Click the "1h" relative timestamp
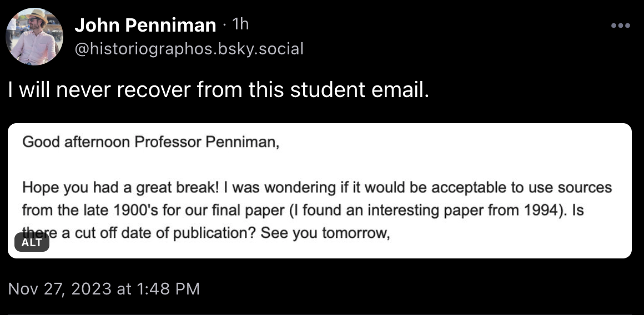The width and height of the screenshot is (644, 315). tap(240, 24)
